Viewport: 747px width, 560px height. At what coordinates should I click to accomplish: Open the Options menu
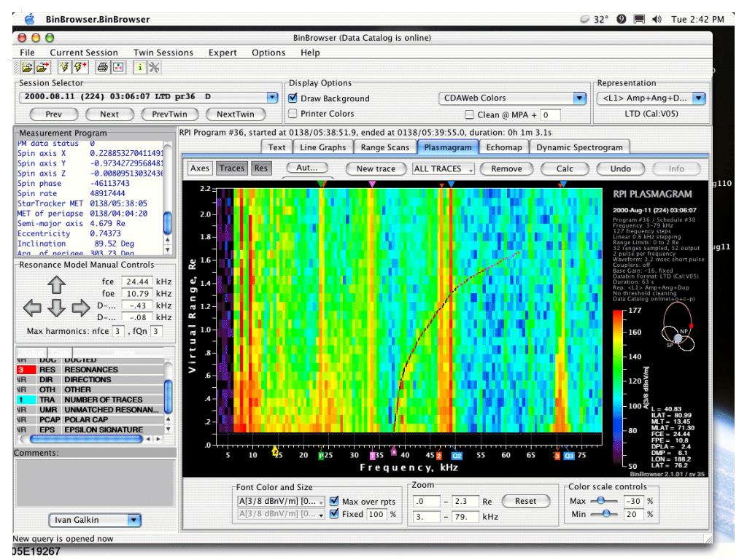[x=268, y=52]
